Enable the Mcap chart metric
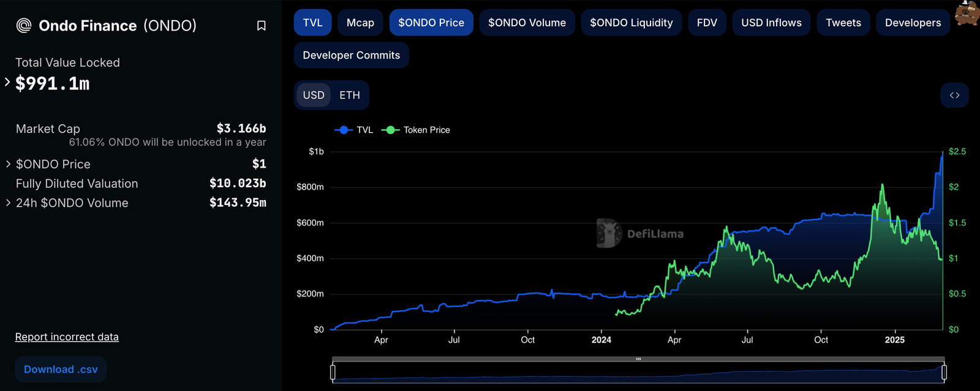 pyautogui.click(x=360, y=23)
